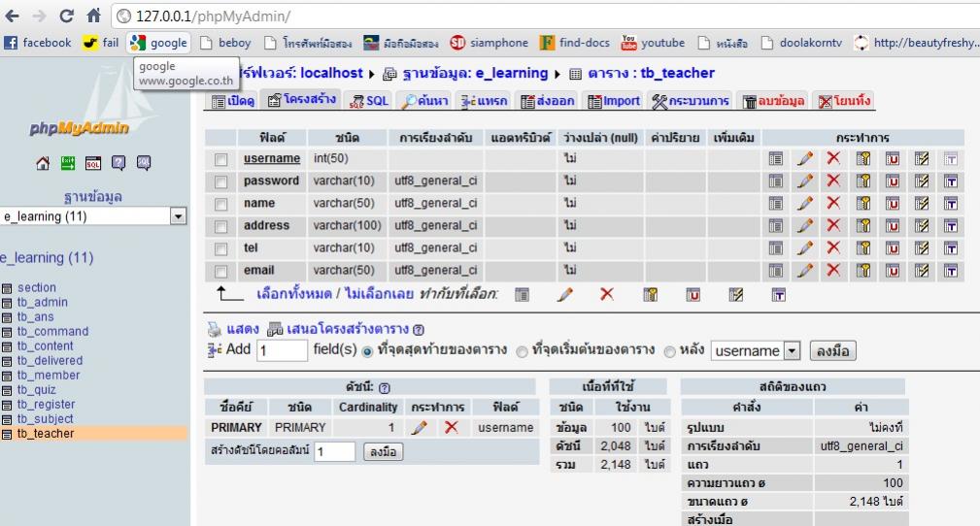980x526 pixels.
Task: Delete the password field with red X
Action: pos(833,181)
